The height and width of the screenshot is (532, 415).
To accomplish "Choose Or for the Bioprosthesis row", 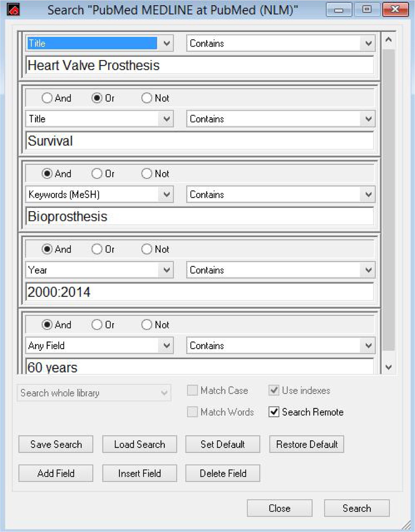I will [x=97, y=174].
